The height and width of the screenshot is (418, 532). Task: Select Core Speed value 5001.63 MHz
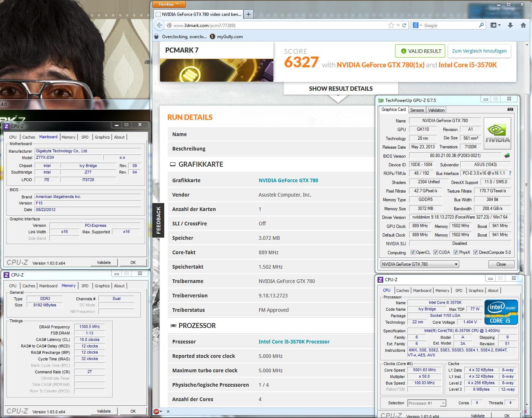pos(424,370)
